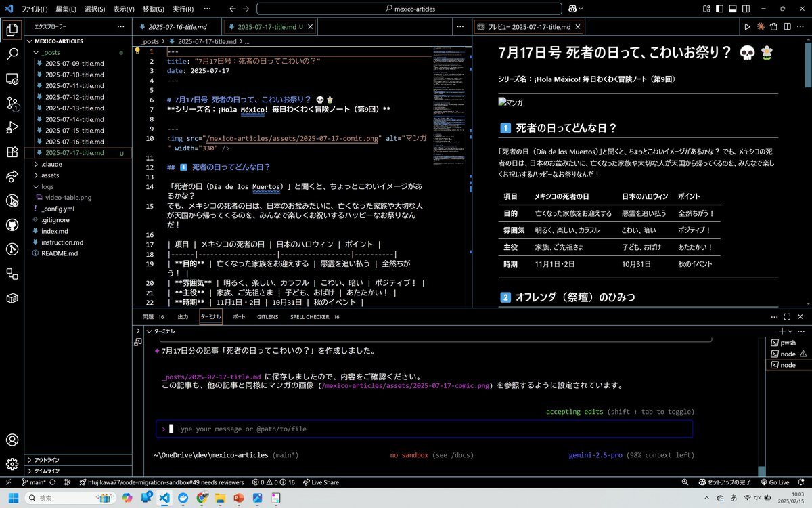Close the bottom panel with the X icon
Screen dimensions: 812x508
coord(799,316)
